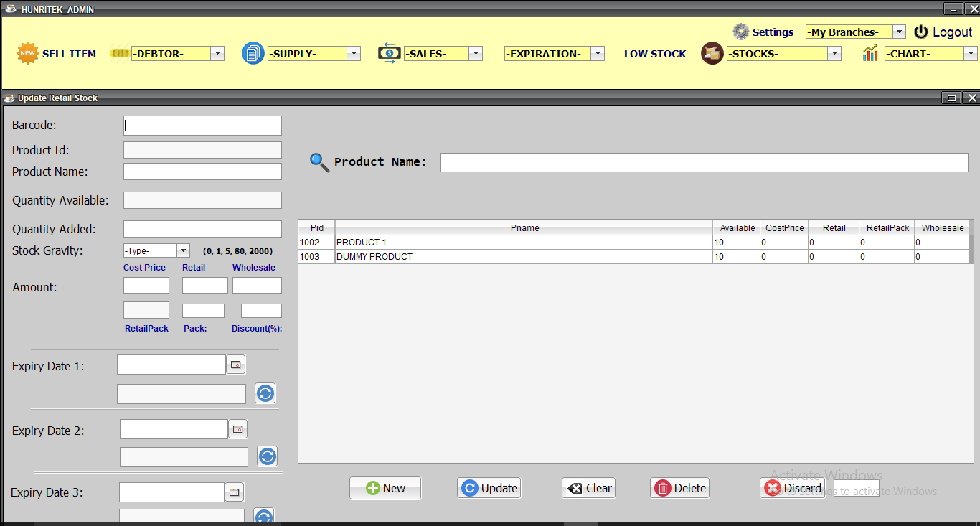980x526 pixels.
Task: Open the Expiry Date 1 calendar picker
Action: click(x=235, y=364)
